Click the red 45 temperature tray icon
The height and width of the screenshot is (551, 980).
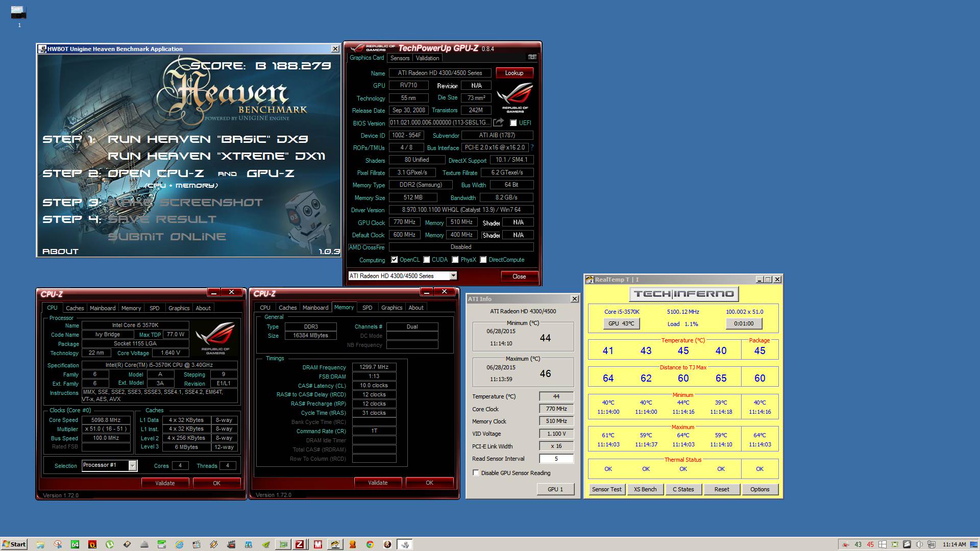pyautogui.click(x=870, y=544)
